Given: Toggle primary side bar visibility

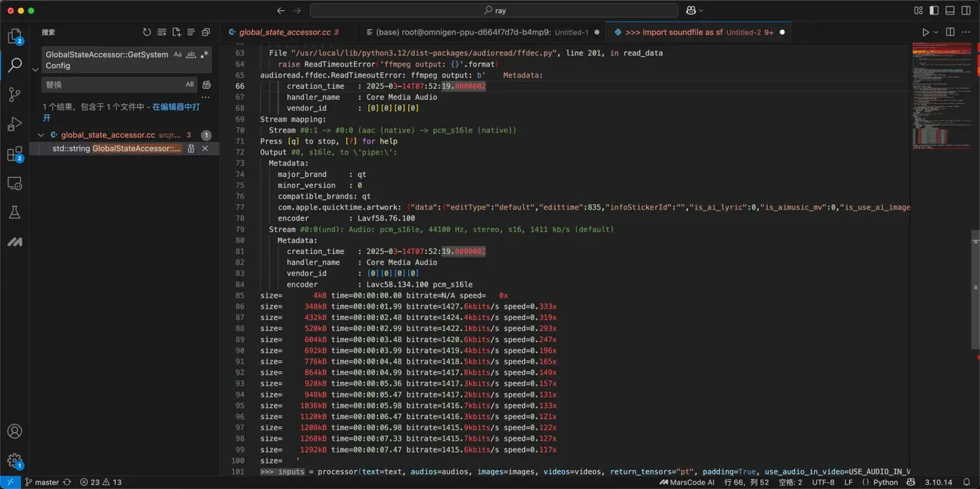Looking at the screenshot, I should [934, 10].
